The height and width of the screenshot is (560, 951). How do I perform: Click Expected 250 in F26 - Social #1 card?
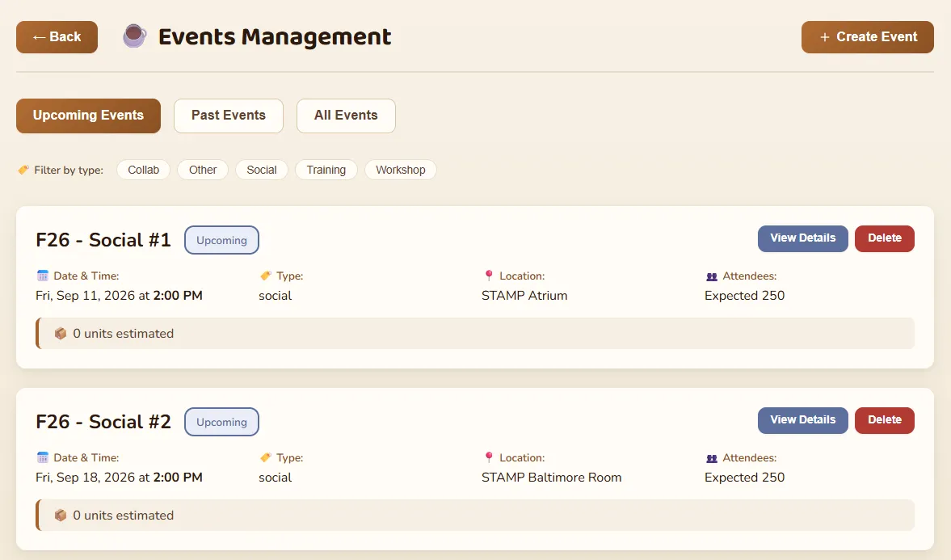744,296
